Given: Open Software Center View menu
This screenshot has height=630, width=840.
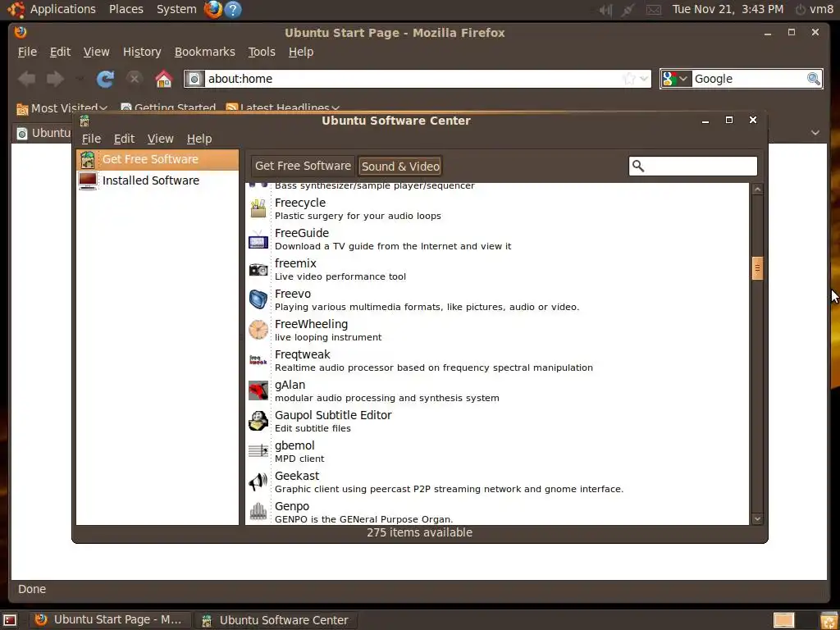Looking at the screenshot, I should point(160,139).
